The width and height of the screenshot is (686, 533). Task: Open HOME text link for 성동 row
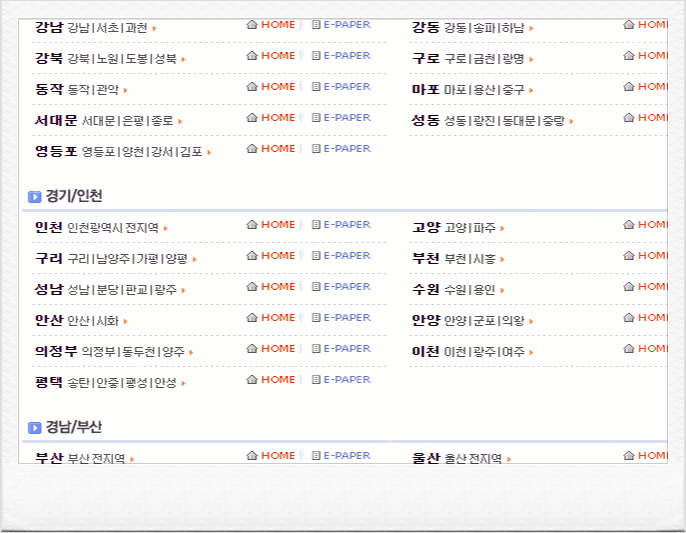click(653, 118)
